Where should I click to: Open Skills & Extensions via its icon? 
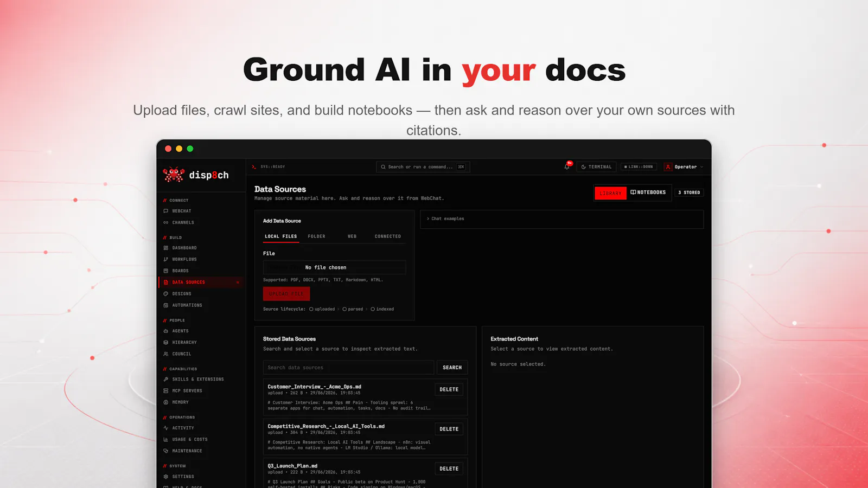pyautogui.click(x=166, y=379)
